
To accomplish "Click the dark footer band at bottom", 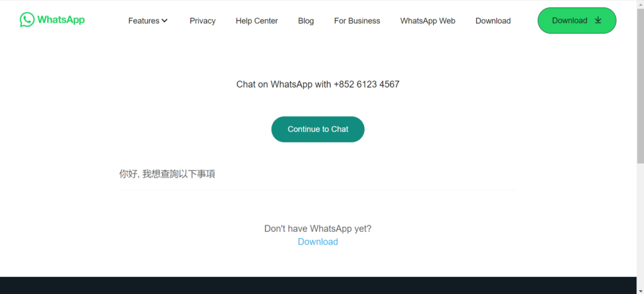I will pyautogui.click(x=318, y=285).
